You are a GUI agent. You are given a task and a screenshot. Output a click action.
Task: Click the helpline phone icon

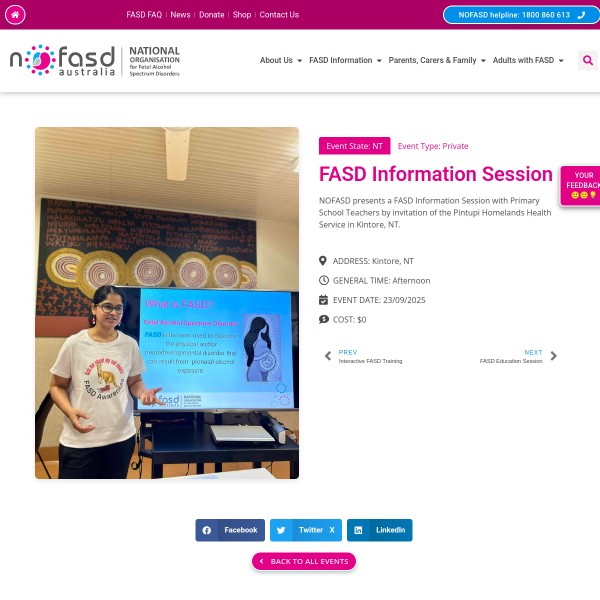tap(581, 15)
